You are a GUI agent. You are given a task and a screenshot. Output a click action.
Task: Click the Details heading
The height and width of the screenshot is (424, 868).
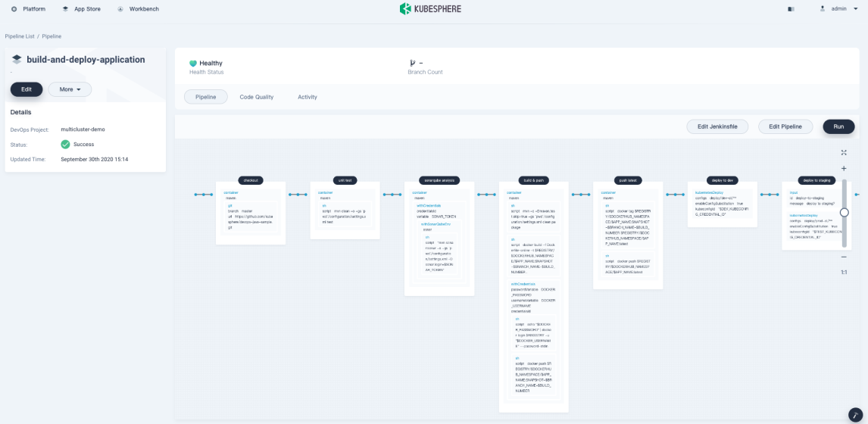point(20,112)
